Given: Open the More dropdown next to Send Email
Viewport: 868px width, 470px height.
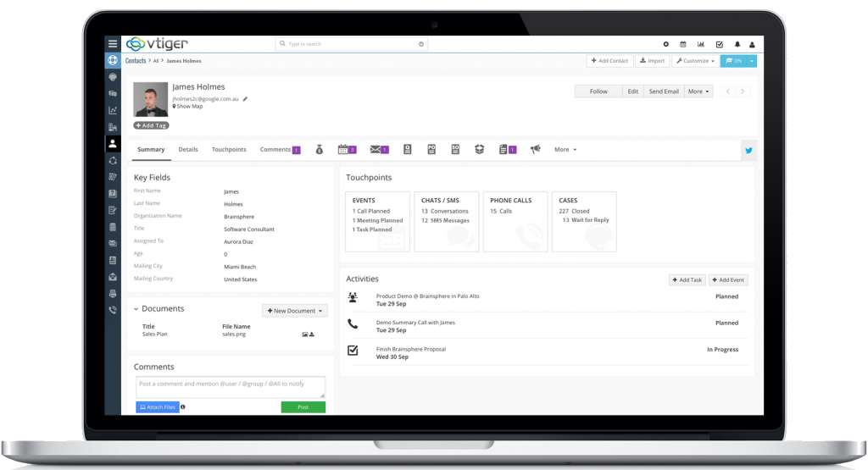Looking at the screenshot, I should coord(698,91).
